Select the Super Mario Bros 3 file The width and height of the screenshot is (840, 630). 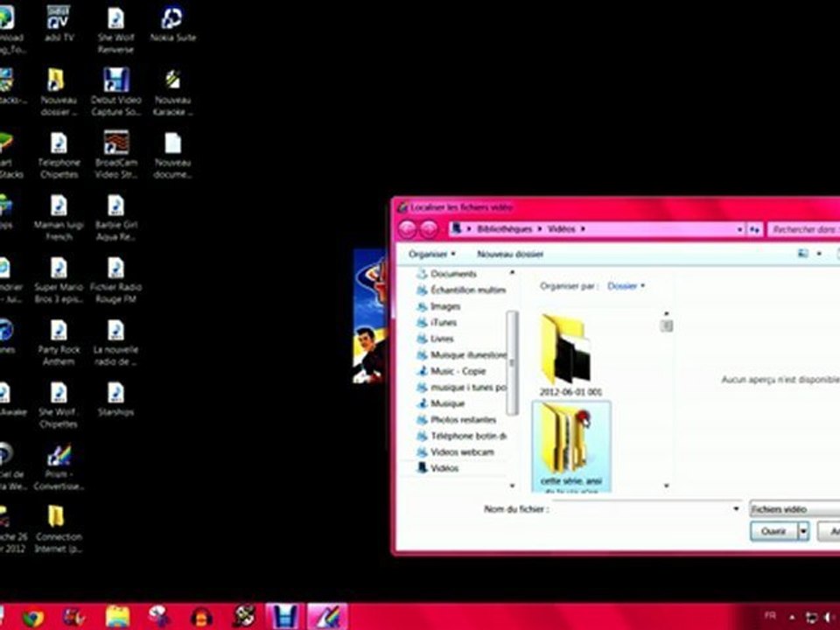[x=59, y=280]
